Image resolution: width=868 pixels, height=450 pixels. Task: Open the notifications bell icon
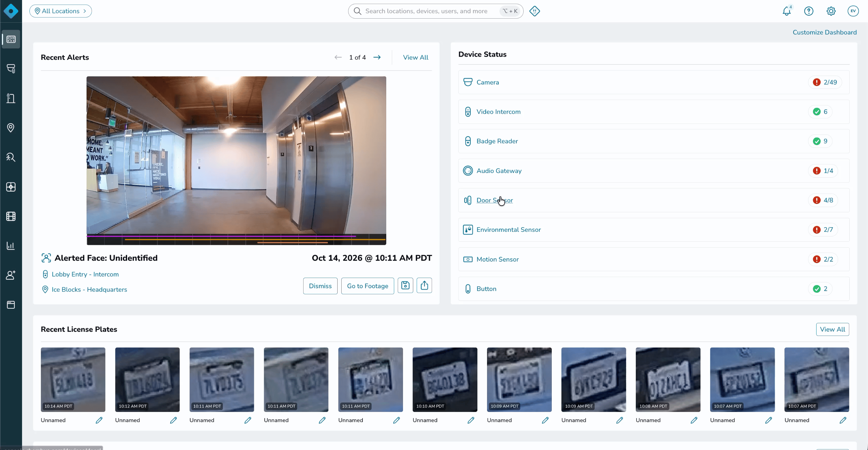(x=786, y=11)
